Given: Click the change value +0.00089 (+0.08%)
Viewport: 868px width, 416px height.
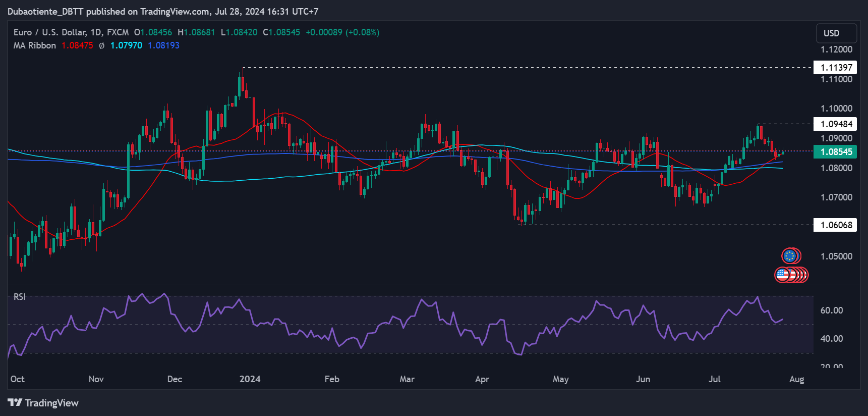Looking at the screenshot, I should point(342,32).
